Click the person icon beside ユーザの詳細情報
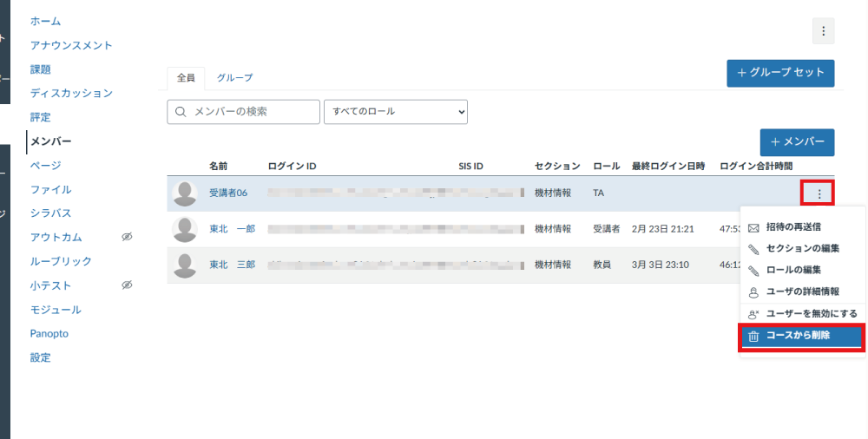The height and width of the screenshot is (439, 868). (x=753, y=292)
